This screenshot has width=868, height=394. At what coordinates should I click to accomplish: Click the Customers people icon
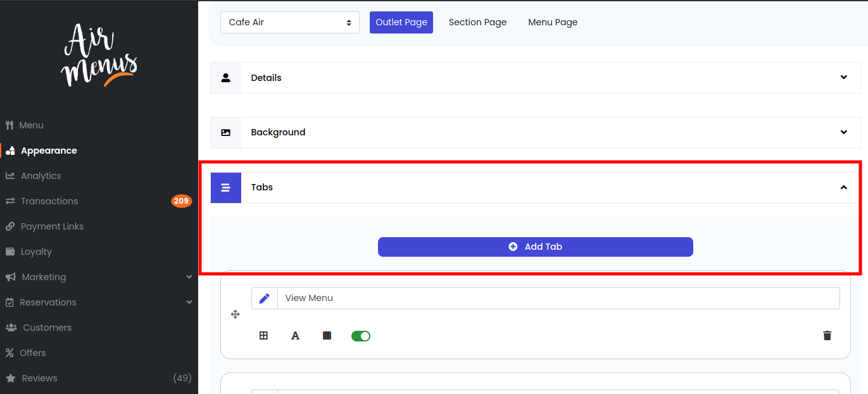pyautogui.click(x=11, y=328)
